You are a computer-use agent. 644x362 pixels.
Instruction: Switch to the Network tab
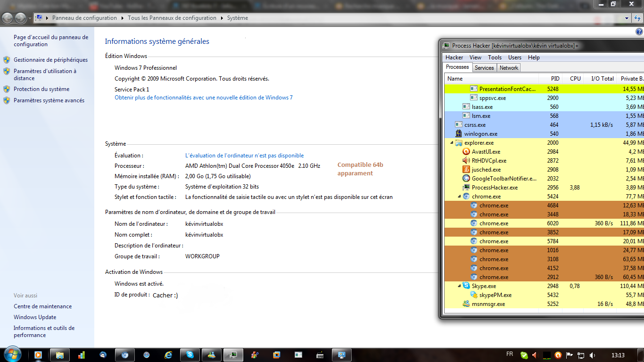point(509,68)
